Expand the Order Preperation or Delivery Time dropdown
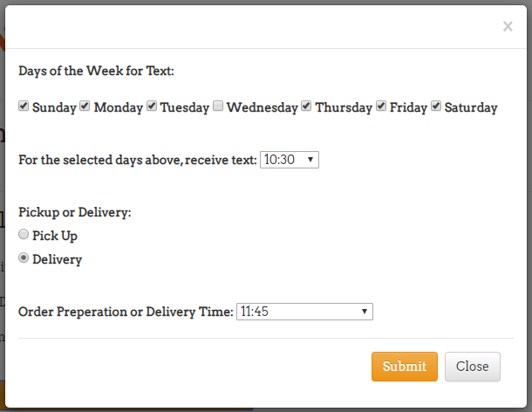Viewport: 532px width, 412px height. tap(304, 312)
